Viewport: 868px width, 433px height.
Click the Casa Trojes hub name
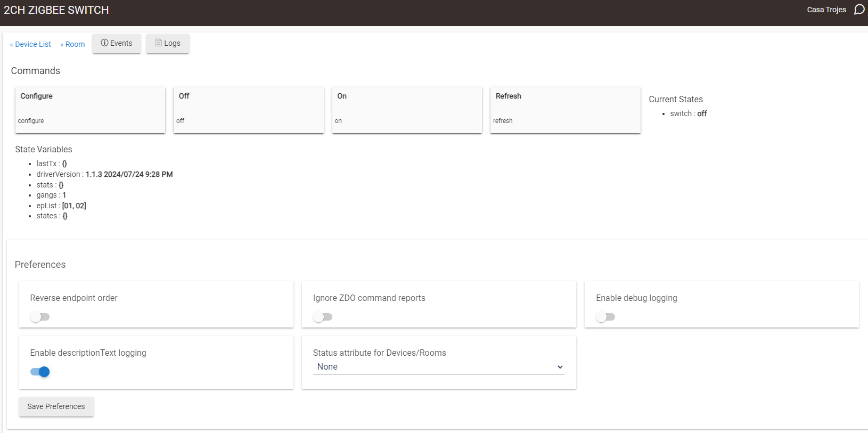826,10
